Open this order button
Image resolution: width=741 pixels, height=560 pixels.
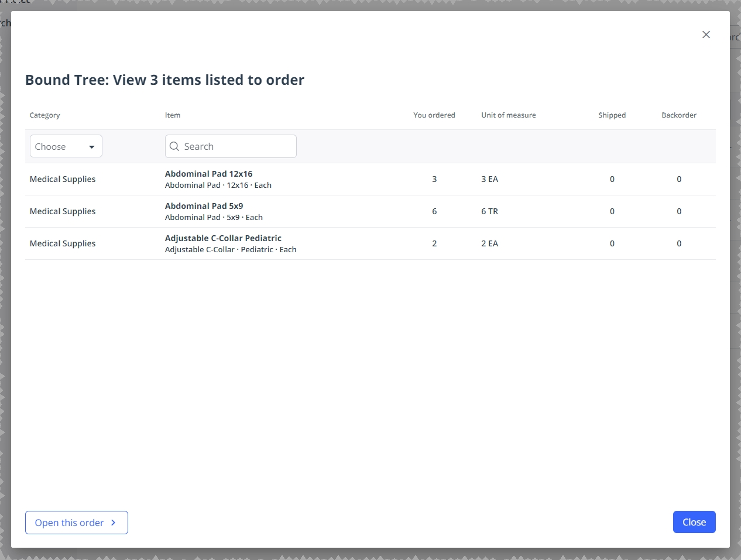pyautogui.click(x=77, y=523)
